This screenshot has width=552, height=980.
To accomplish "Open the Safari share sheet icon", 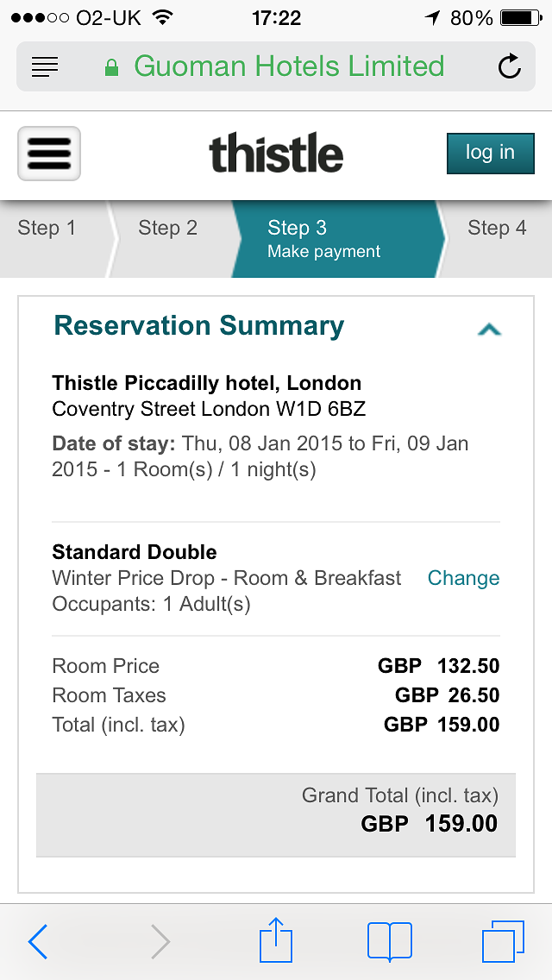I will (x=276, y=939).
